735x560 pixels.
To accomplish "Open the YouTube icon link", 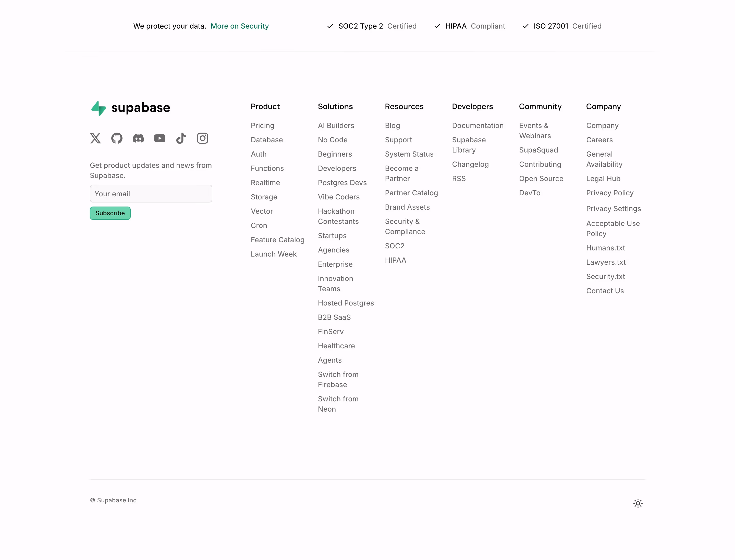I will coord(160,138).
